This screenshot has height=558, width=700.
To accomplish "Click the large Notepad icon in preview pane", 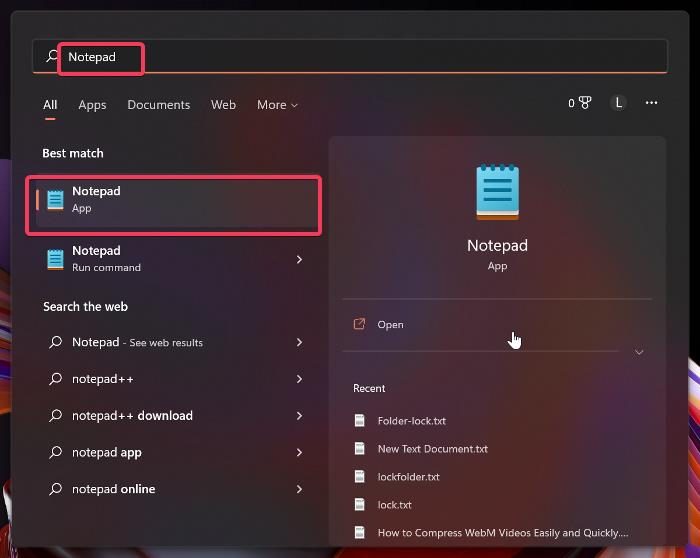I will pyautogui.click(x=497, y=192).
